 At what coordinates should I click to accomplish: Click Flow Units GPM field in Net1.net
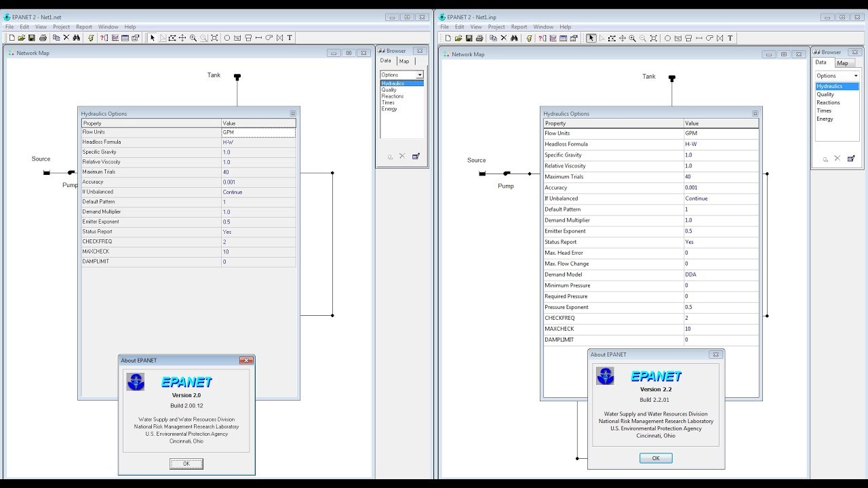tap(258, 132)
